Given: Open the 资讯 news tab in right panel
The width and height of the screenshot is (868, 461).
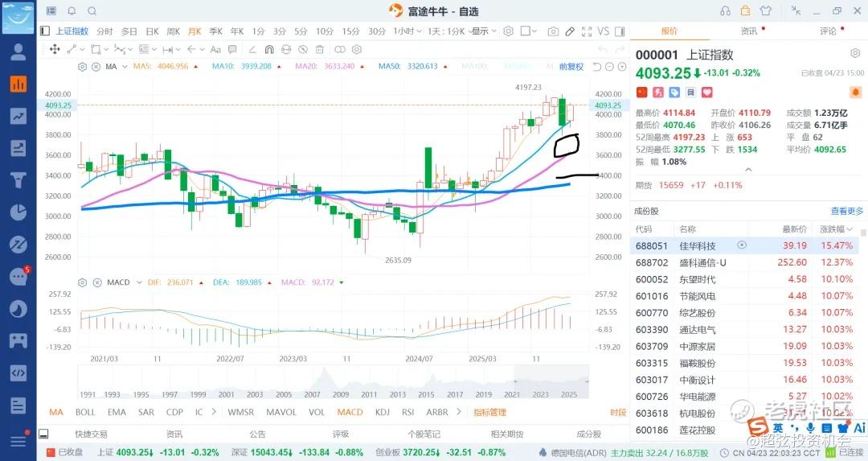Looking at the screenshot, I should click(749, 31).
